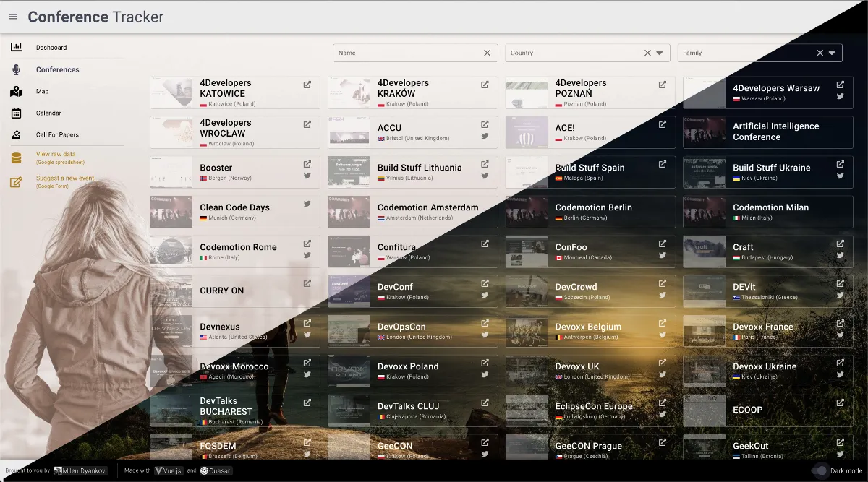Toggle Dark mode switch

click(819, 471)
